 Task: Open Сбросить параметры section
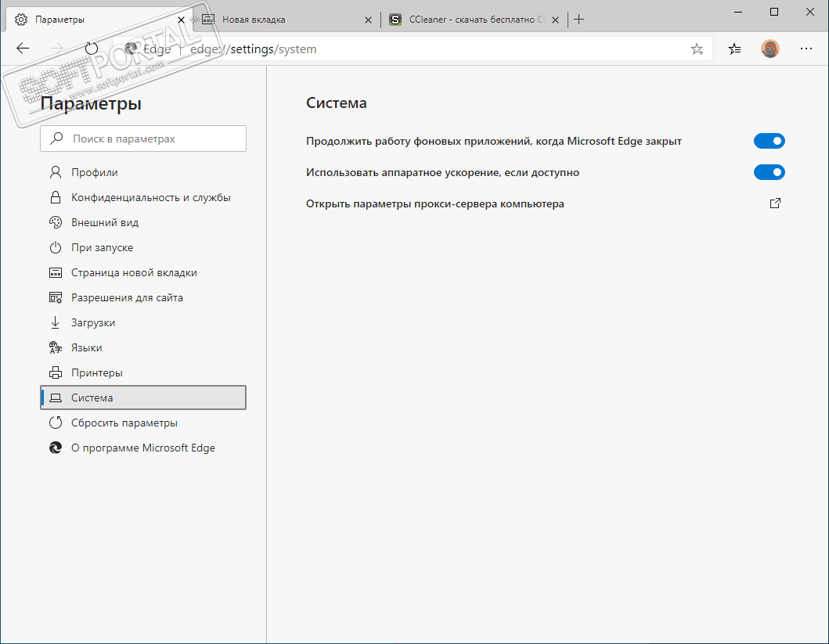[x=143, y=423]
